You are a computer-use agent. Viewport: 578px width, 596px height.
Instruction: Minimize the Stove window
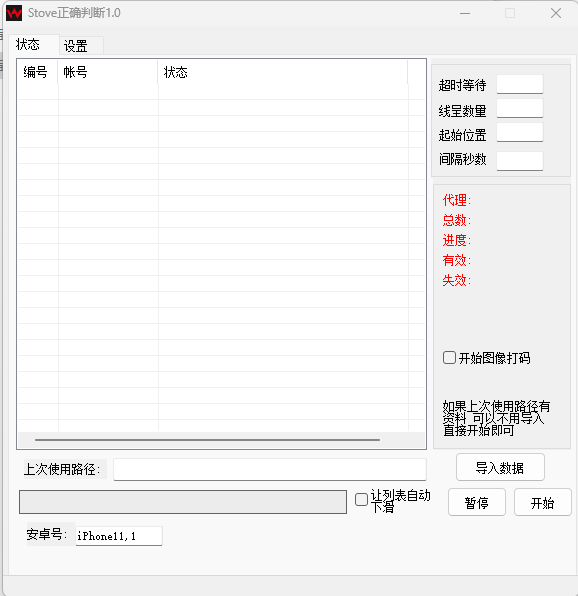[x=465, y=13]
